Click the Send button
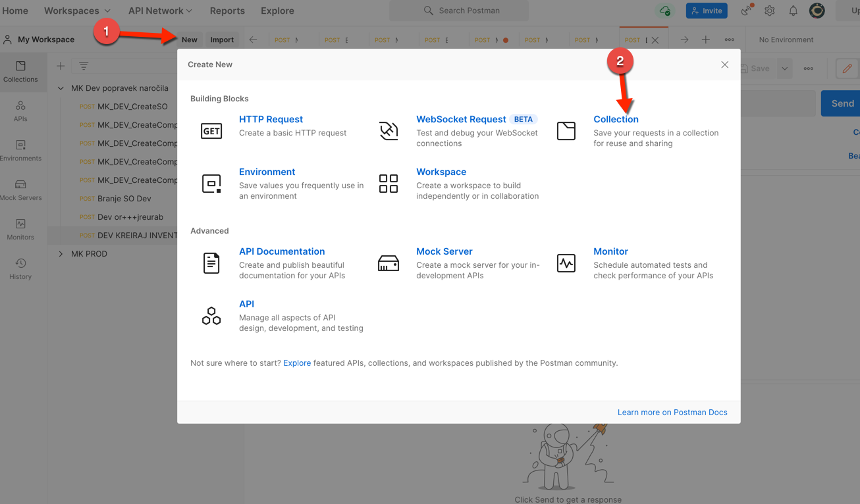The height and width of the screenshot is (504, 860). click(841, 103)
